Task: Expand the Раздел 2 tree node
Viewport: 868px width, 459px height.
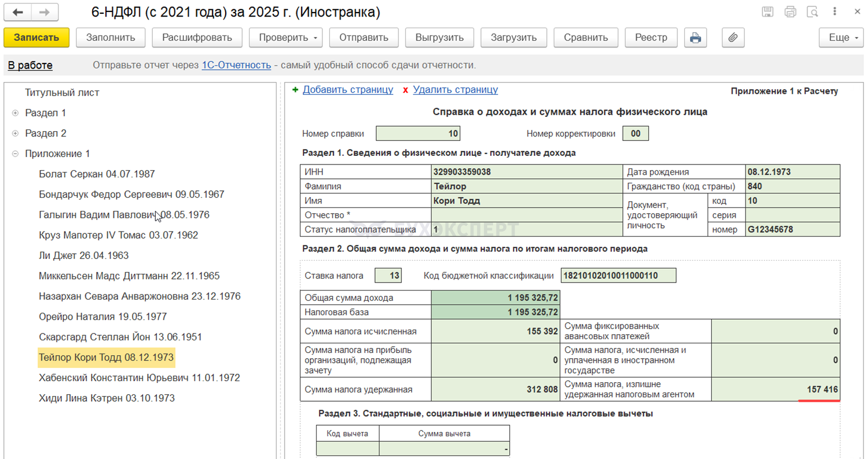Action: pos(15,134)
